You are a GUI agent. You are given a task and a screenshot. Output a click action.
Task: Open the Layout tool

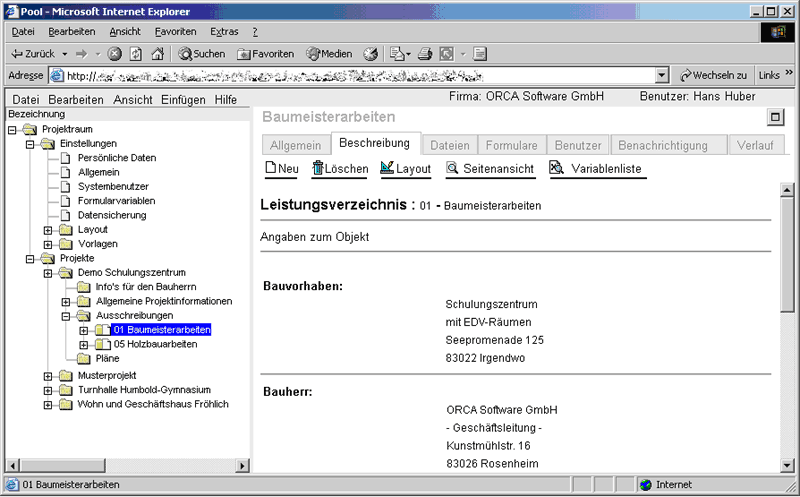coord(406,168)
